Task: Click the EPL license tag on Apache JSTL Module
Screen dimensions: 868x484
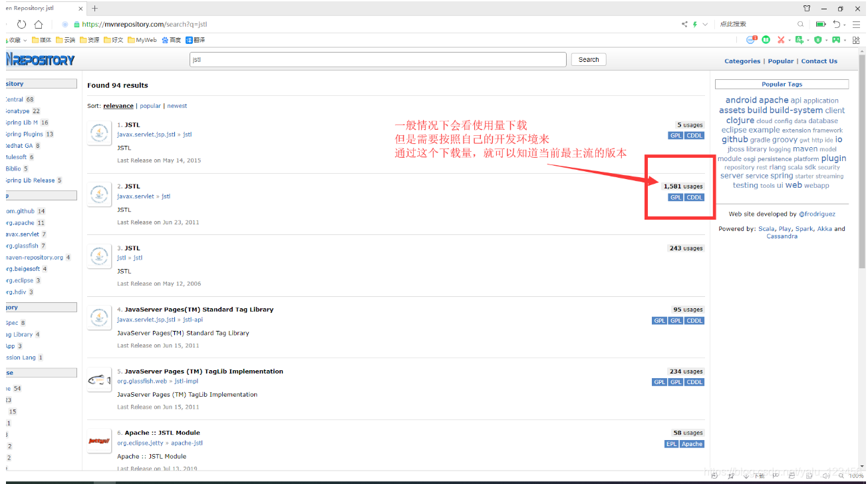Action: click(x=671, y=444)
